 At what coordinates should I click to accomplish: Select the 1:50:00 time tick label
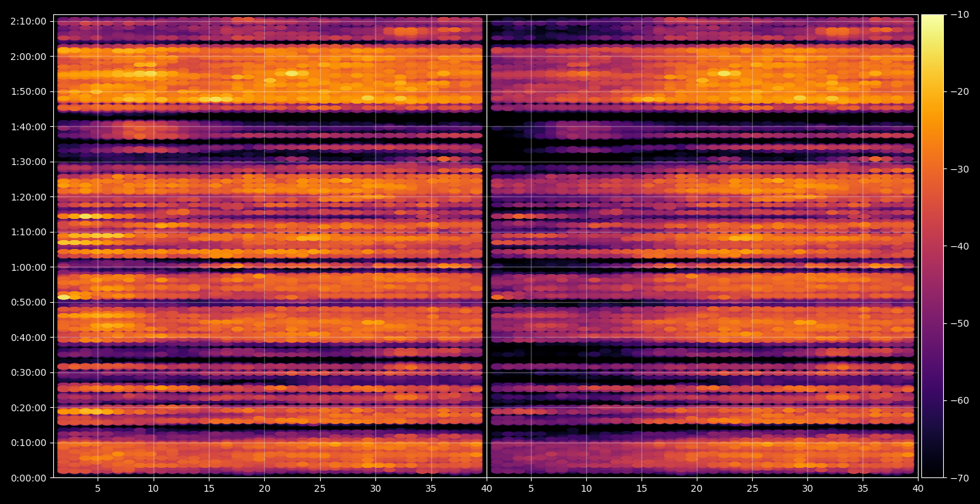(x=28, y=91)
